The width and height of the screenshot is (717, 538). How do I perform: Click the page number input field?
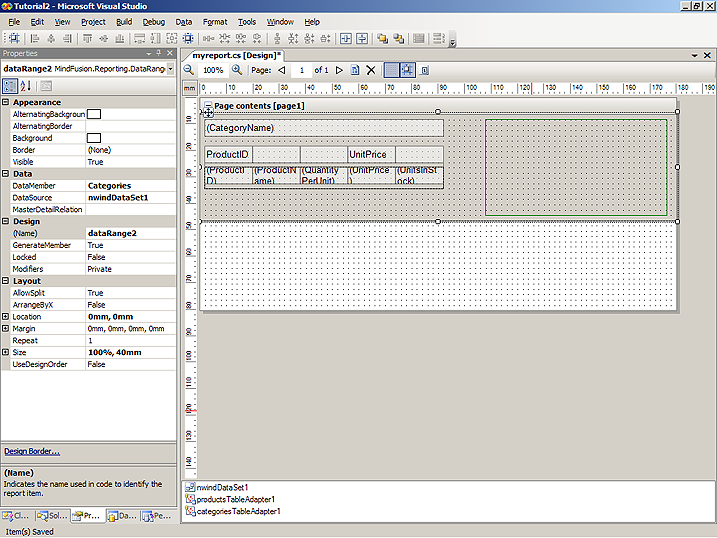pyautogui.click(x=301, y=70)
